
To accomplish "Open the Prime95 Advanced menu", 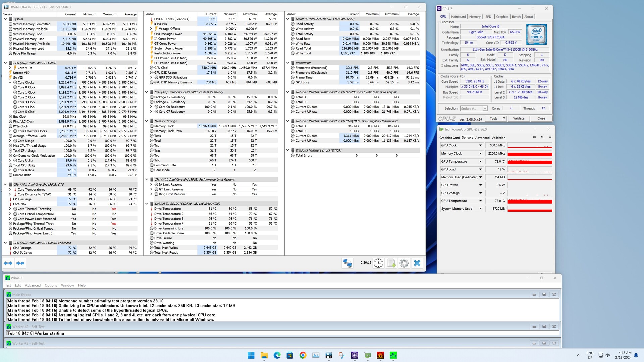I will (33, 285).
